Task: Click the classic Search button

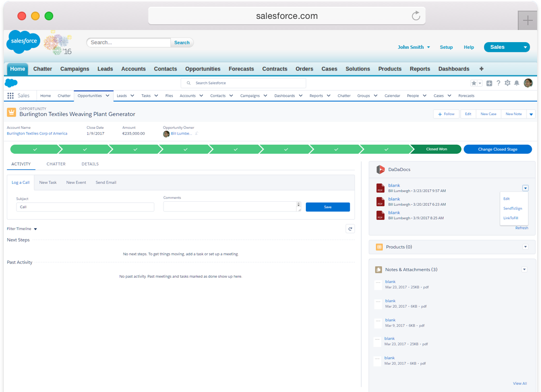Action: click(182, 43)
